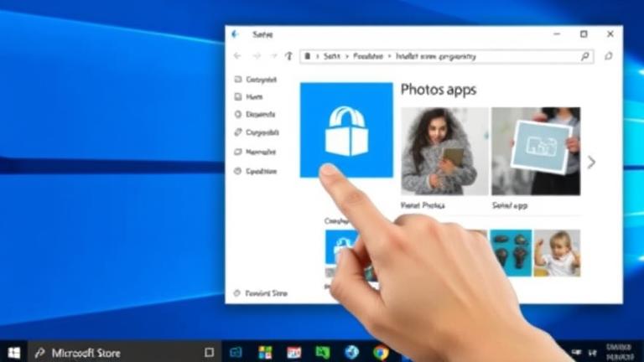The width and height of the screenshot is (644, 362).
Task: Open the red calendar-style taskbar icon
Action: [x=293, y=353]
